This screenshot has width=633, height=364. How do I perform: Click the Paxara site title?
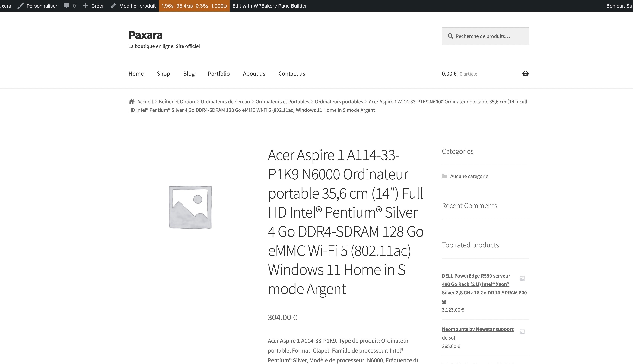145,35
